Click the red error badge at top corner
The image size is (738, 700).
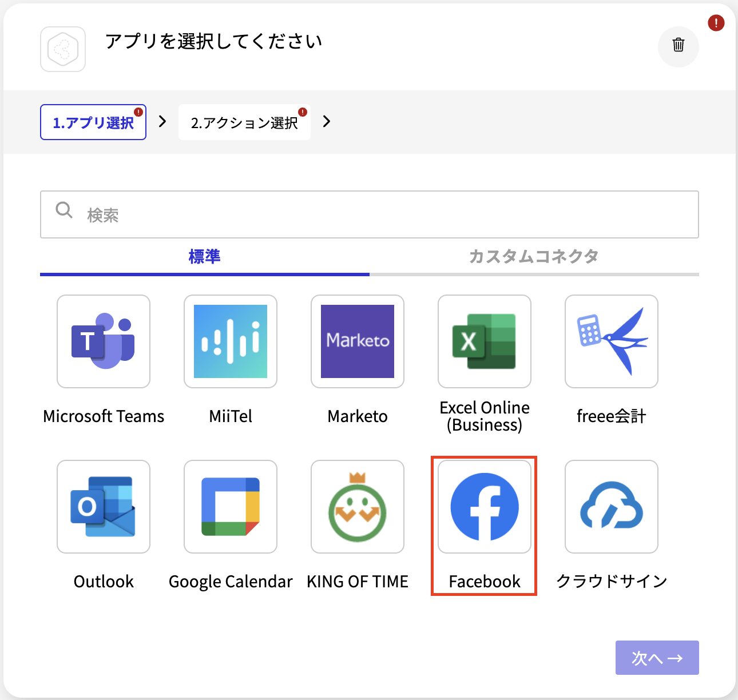point(716,23)
